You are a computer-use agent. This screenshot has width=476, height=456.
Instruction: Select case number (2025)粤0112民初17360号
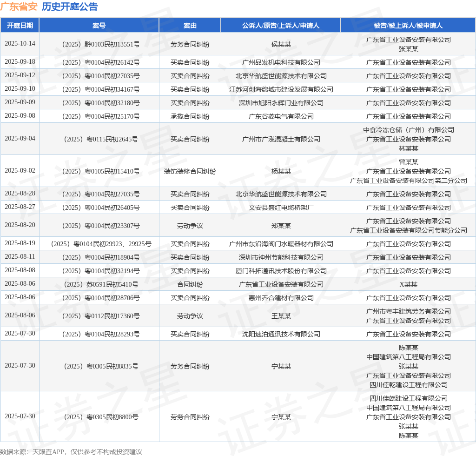(x=101, y=316)
